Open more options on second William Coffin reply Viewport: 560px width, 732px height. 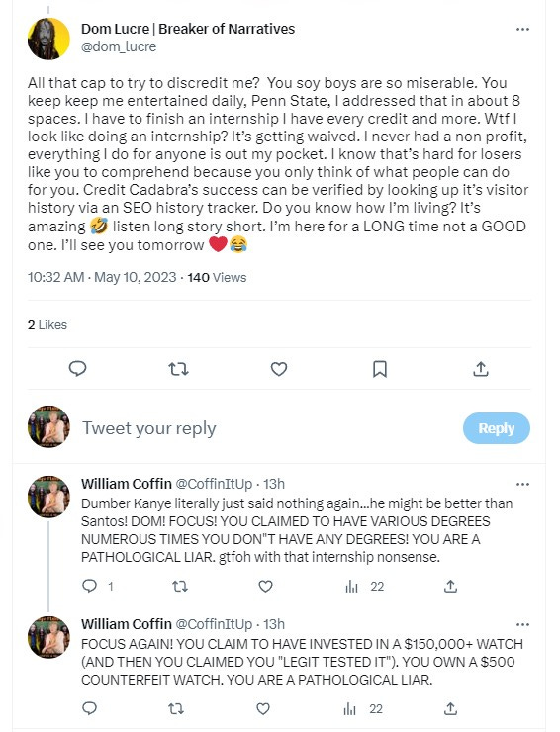(x=522, y=624)
